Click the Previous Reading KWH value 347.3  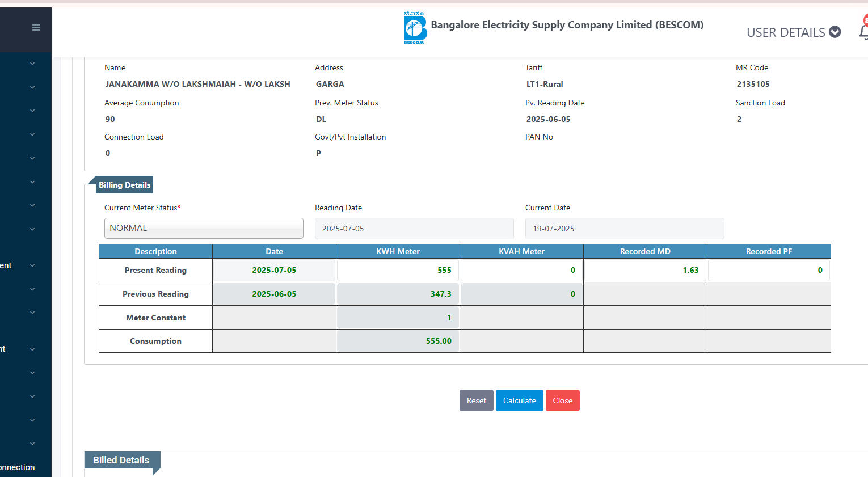click(398, 294)
